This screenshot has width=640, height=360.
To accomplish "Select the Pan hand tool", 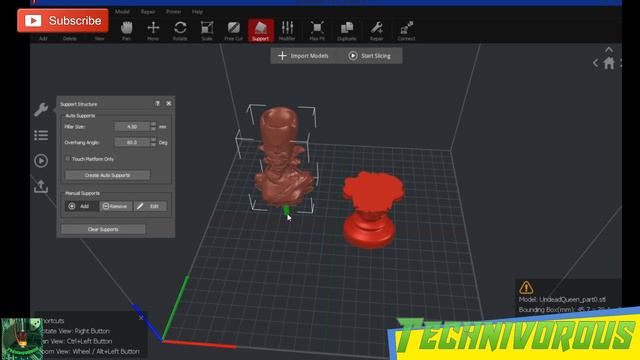I will pyautogui.click(x=127, y=31).
